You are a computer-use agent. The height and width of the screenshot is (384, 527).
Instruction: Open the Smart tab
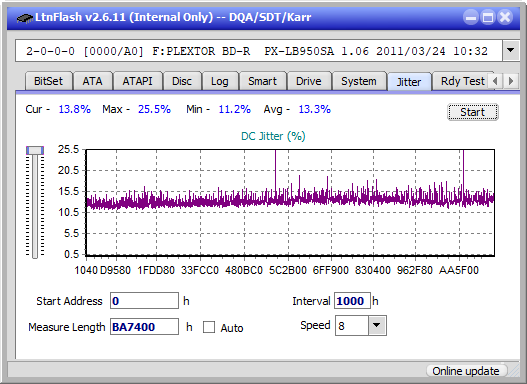coord(262,81)
